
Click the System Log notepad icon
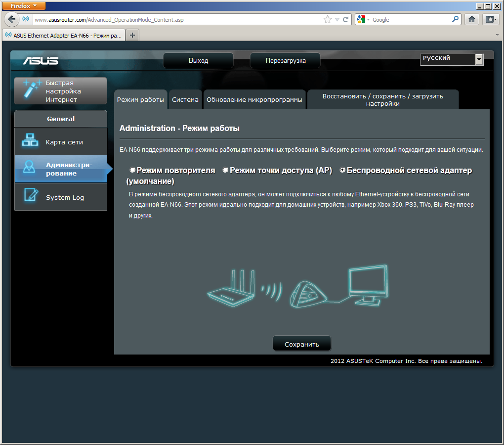31,195
